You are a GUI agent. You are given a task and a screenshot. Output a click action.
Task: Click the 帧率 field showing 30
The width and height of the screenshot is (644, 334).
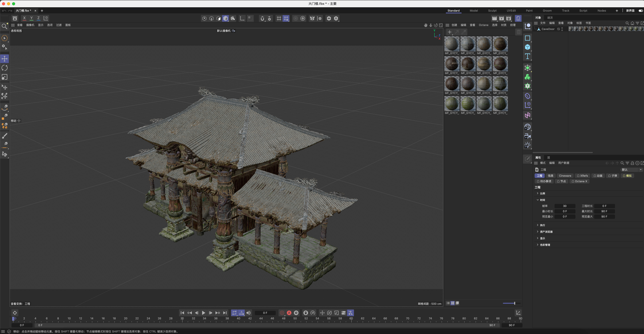[x=565, y=206]
